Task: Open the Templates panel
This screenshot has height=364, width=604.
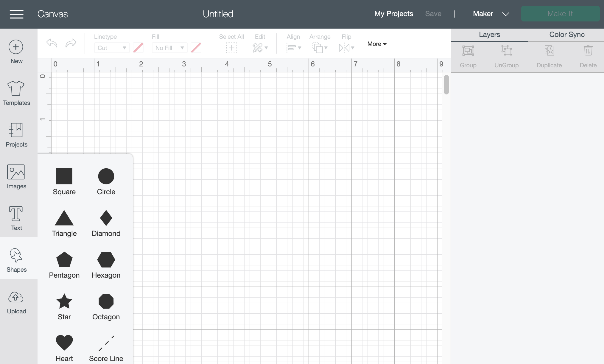Action: (x=16, y=93)
